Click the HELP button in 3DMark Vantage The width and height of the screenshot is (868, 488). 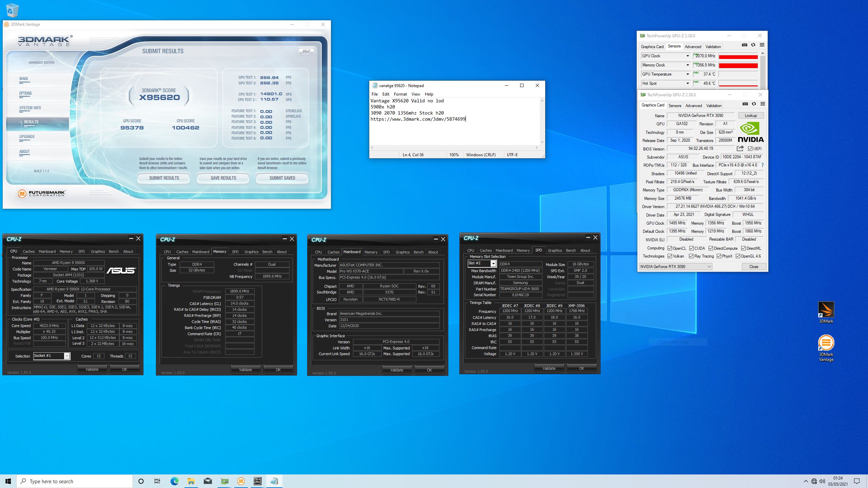click(306, 51)
